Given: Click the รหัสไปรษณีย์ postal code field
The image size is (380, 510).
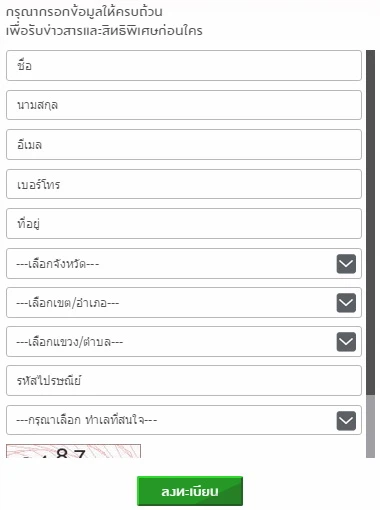Looking at the screenshot, I should (x=184, y=381).
